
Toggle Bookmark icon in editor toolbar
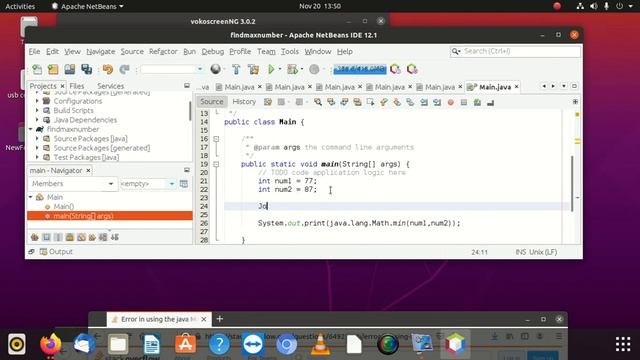click(x=410, y=102)
